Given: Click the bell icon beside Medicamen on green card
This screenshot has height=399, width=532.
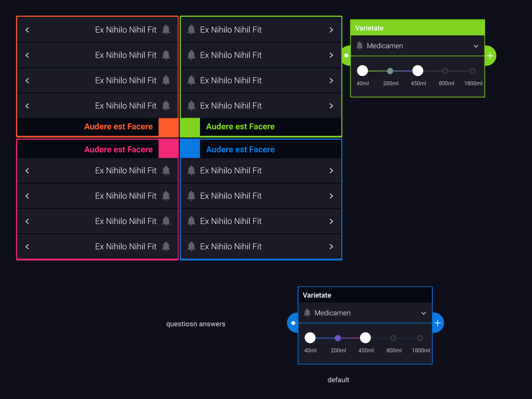Looking at the screenshot, I should coord(360,46).
